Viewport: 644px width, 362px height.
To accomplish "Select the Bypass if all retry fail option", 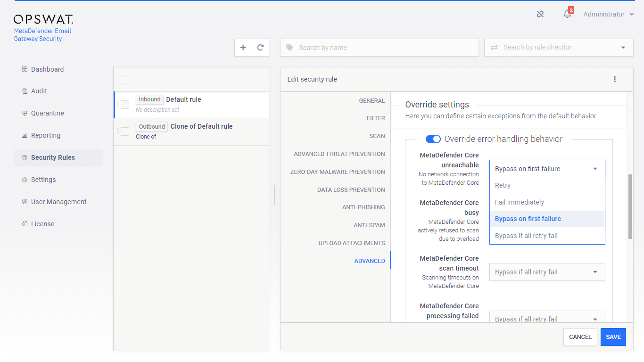I will tap(547, 236).
